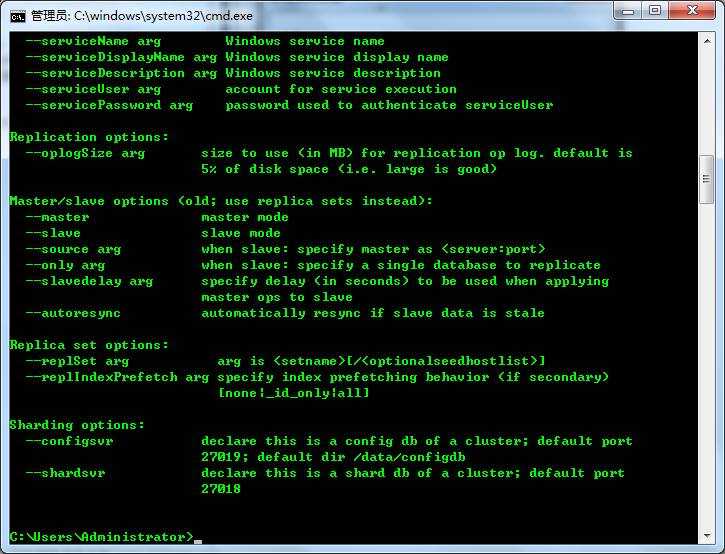Screen dimensions: 725x554
Task: Click the '--serviceUser arg' option
Action: [93, 89]
